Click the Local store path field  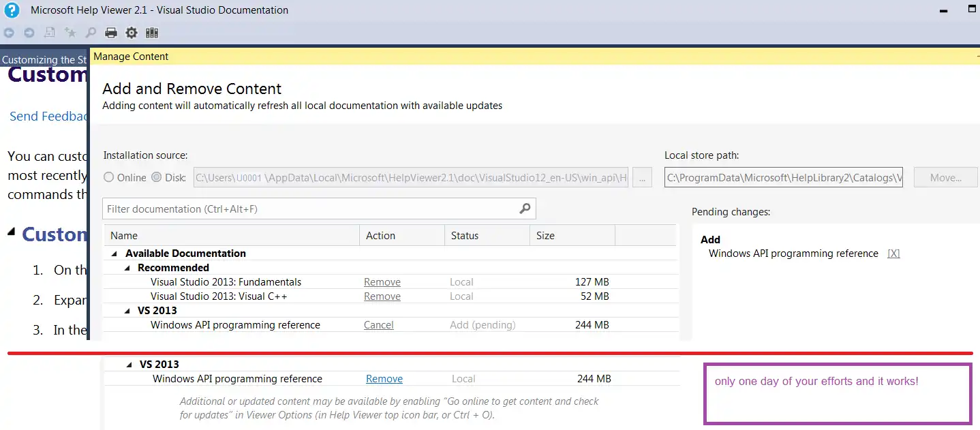point(784,177)
